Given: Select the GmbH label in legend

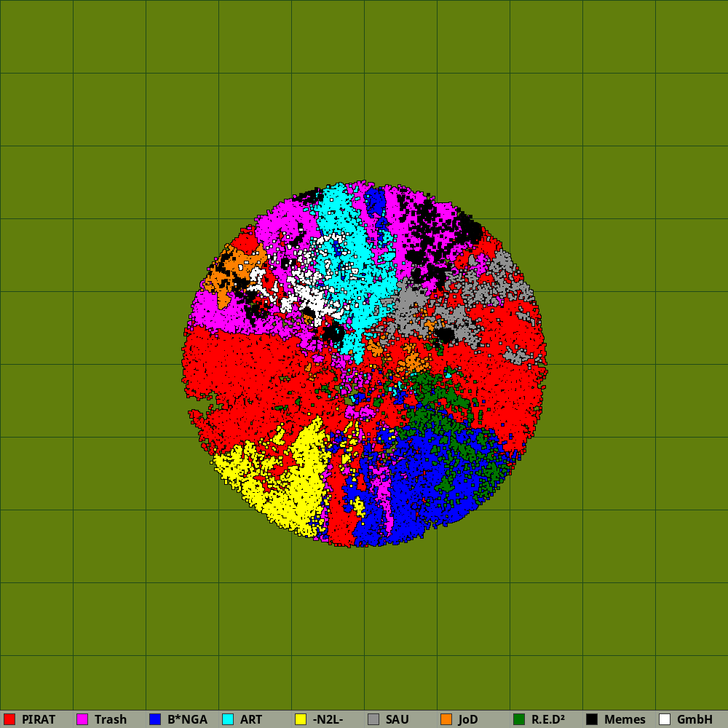Looking at the screenshot, I should click(695, 719).
